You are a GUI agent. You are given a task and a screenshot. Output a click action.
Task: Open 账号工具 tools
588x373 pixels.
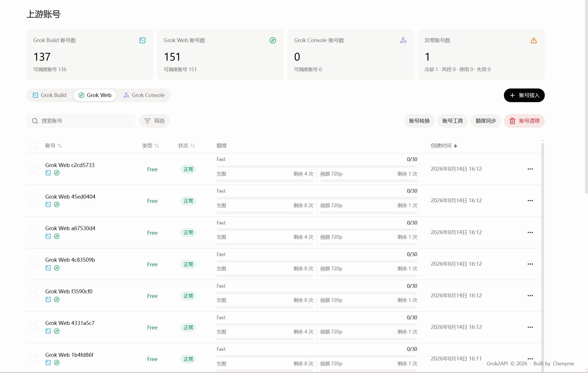453,121
